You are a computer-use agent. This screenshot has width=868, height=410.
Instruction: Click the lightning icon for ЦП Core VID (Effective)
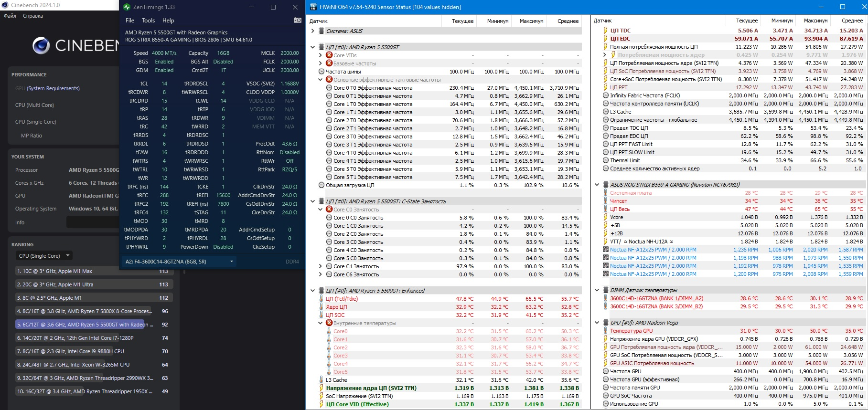[321, 404]
